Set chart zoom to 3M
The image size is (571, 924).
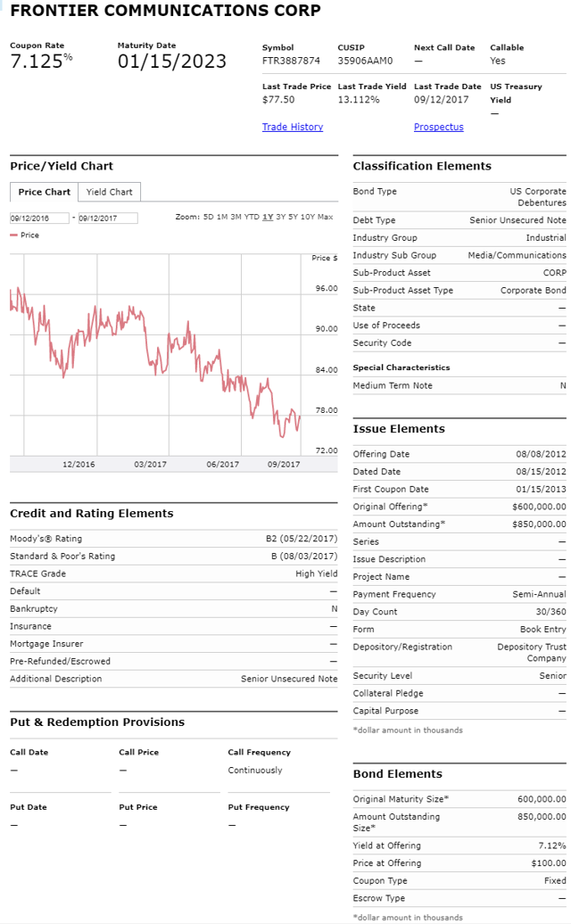tap(236, 217)
